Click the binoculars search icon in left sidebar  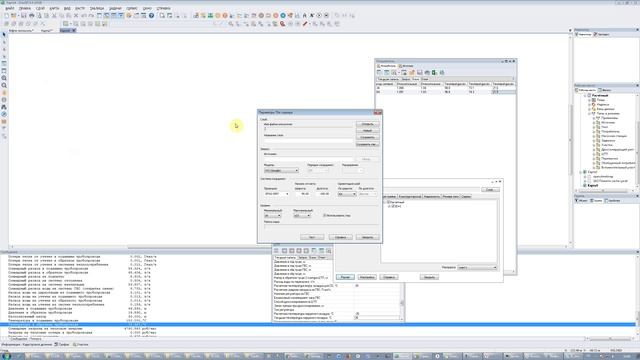pos(4,107)
